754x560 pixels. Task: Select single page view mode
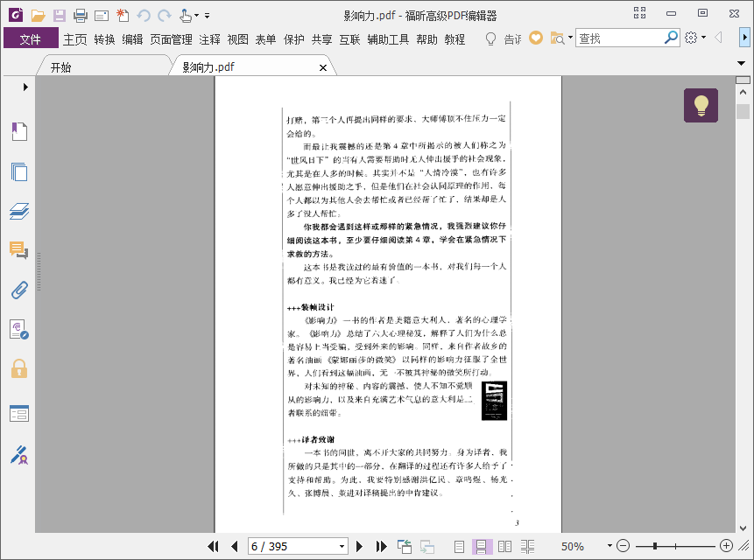point(459,546)
